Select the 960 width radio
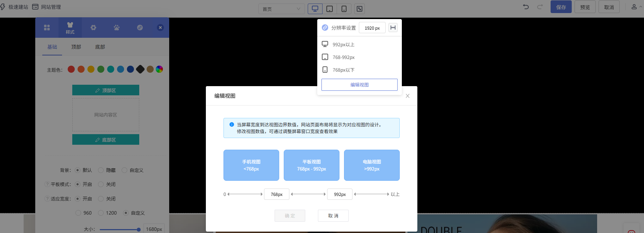The image size is (644, 233). pyautogui.click(x=78, y=213)
